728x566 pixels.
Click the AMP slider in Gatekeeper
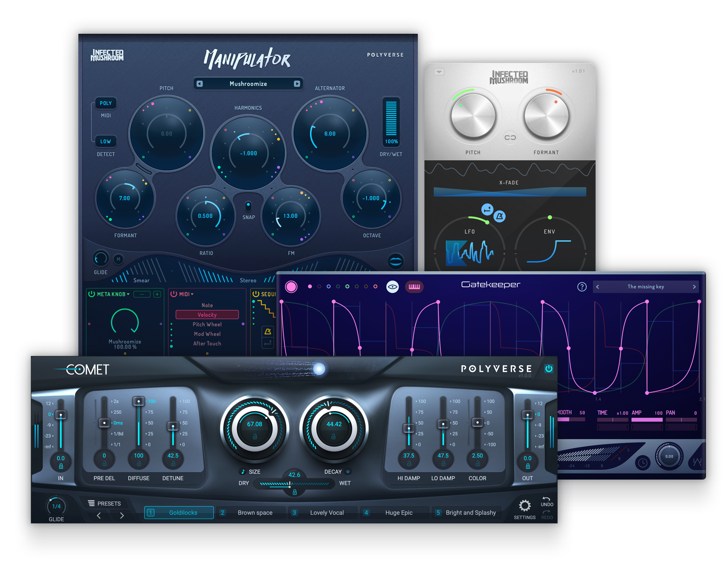click(x=647, y=420)
